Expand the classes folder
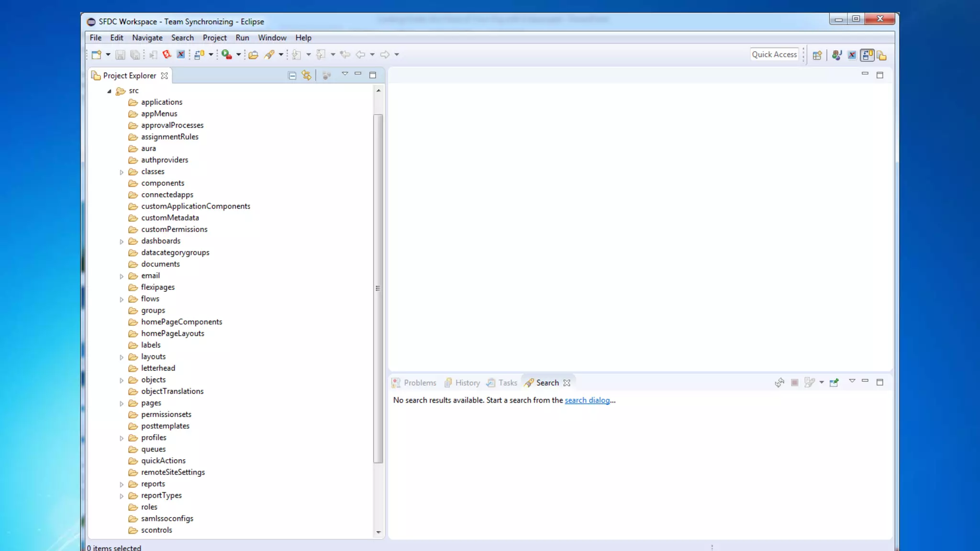Viewport: 980px width, 551px height. click(x=122, y=172)
